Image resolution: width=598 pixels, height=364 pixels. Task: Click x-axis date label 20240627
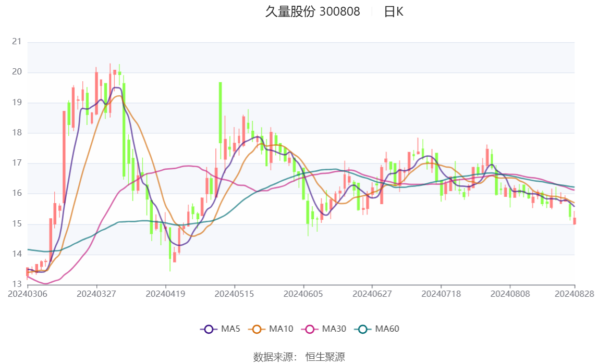pyautogui.click(x=372, y=294)
